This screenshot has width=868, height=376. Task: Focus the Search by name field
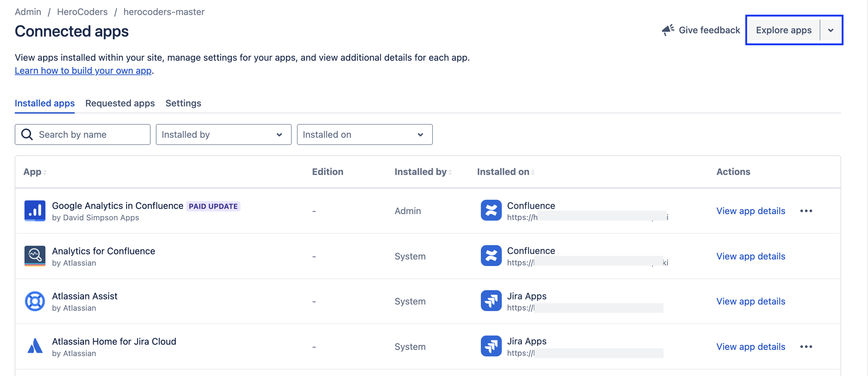[x=88, y=134]
